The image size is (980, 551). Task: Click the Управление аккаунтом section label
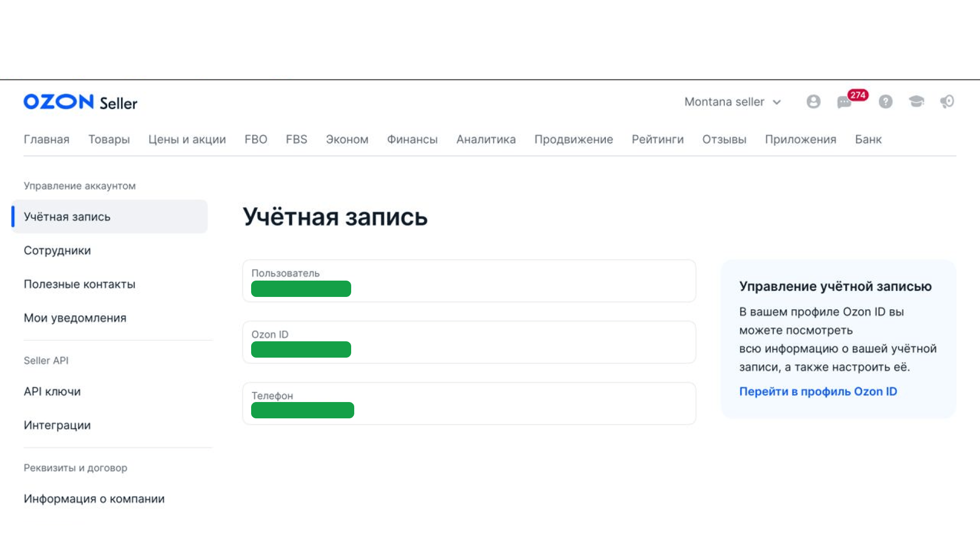point(80,186)
